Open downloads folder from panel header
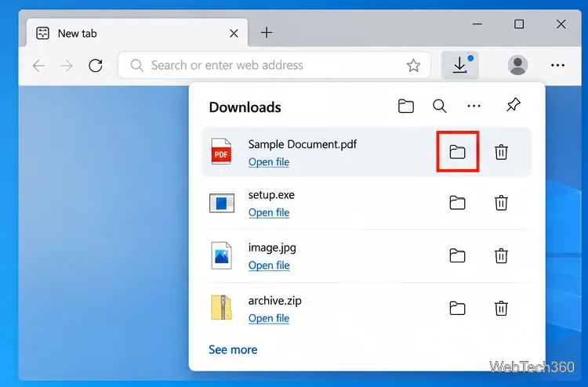The height and width of the screenshot is (387, 588). [x=406, y=106]
